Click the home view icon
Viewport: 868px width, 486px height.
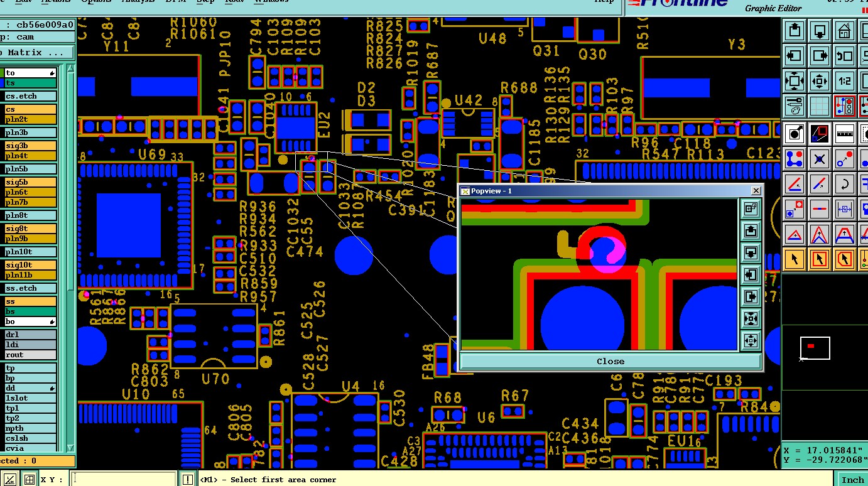[845, 30]
